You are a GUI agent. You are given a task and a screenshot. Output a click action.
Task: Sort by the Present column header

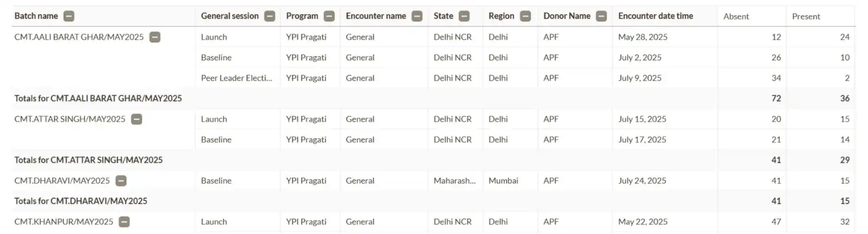pos(806,17)
